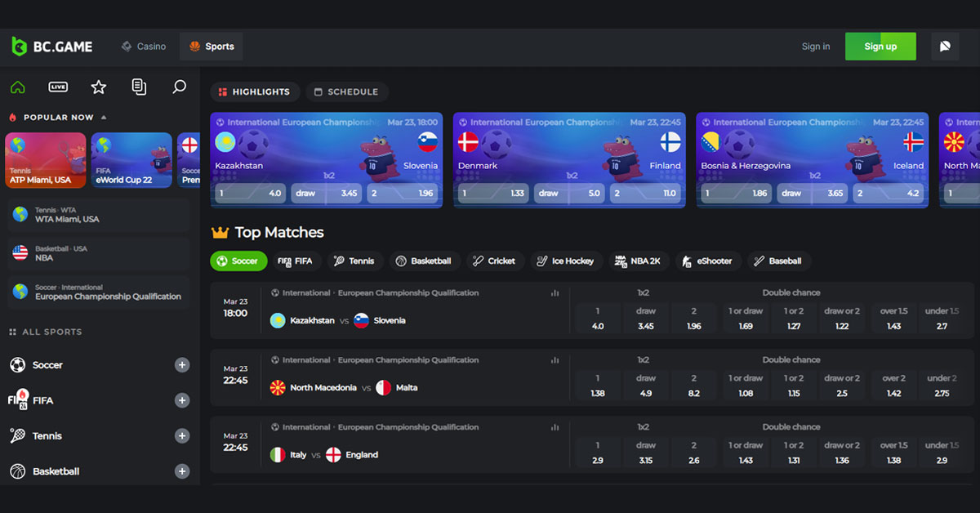Click the FIFA icon in All Sports

[18, 399]
